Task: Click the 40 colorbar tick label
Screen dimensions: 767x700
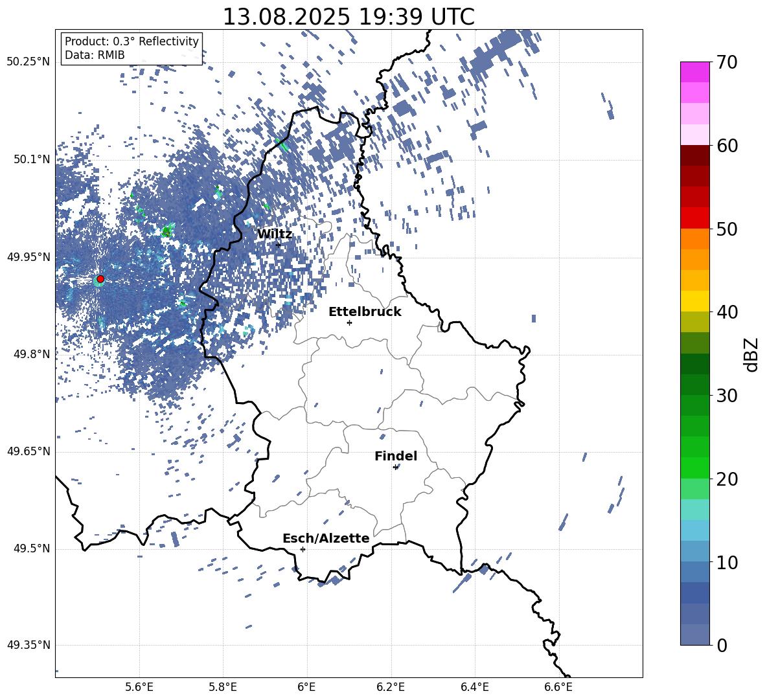Action: click(727, 312)
